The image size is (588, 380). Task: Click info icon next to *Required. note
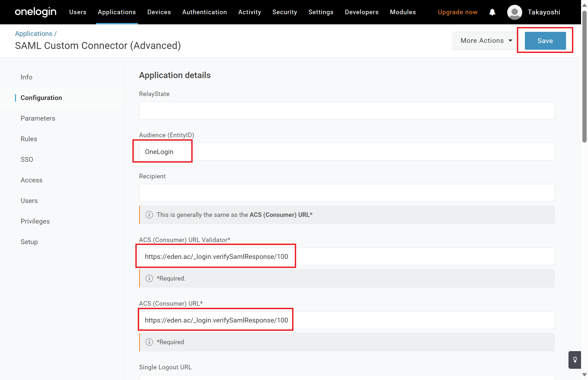pos(149,278)
